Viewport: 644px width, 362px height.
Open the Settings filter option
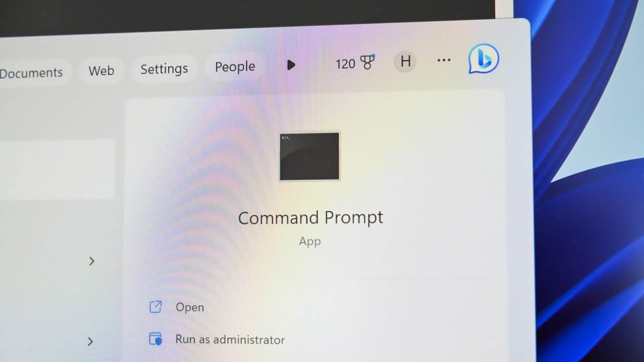164,68
